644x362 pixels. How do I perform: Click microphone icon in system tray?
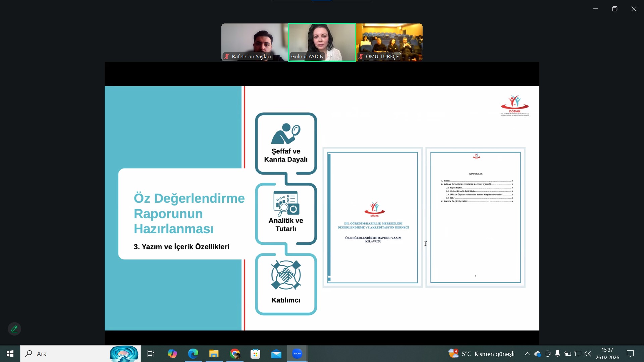pos(557,354)
